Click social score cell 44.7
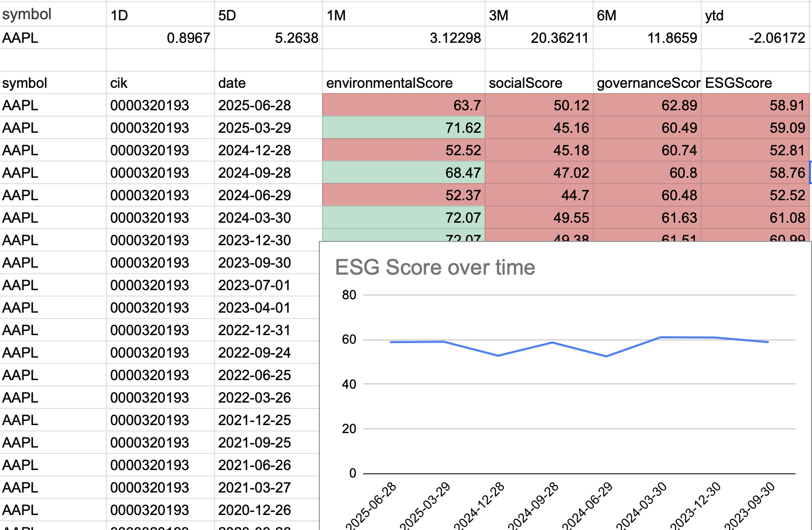The image size is (812, 530). click(x=539, y=195)
